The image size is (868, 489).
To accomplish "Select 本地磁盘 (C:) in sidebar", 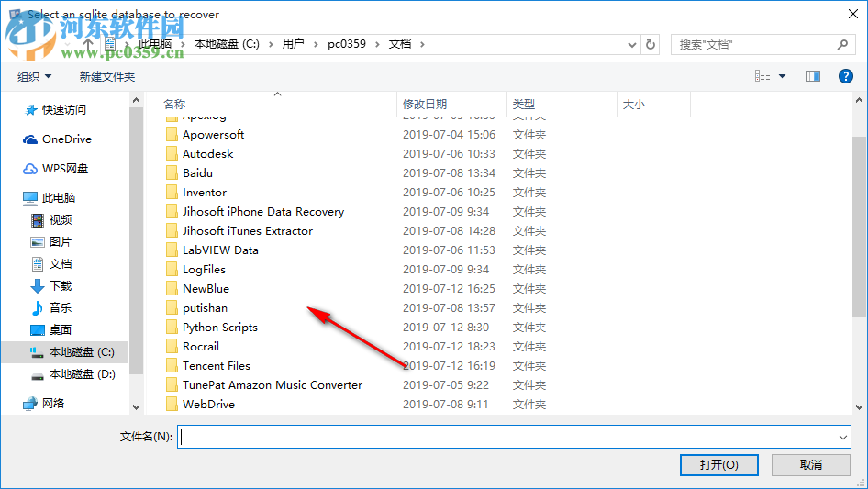I will tap(82, 352).
